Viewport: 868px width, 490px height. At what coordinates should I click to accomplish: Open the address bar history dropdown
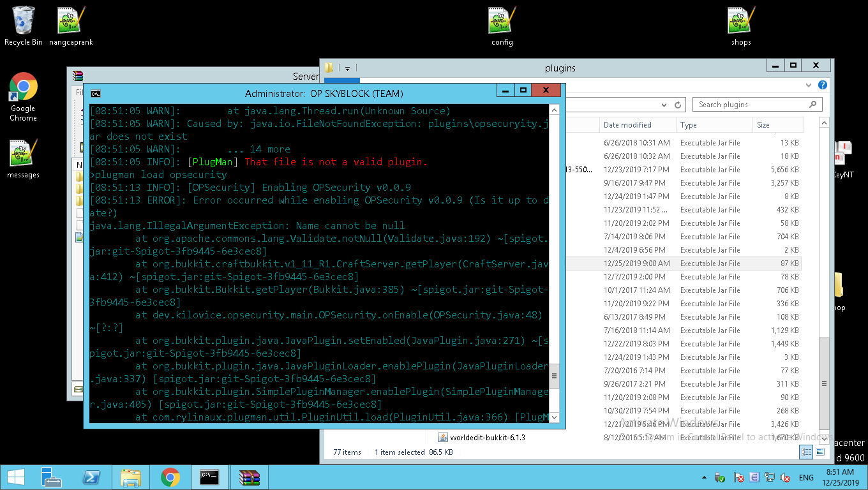[x=664, y=105]
